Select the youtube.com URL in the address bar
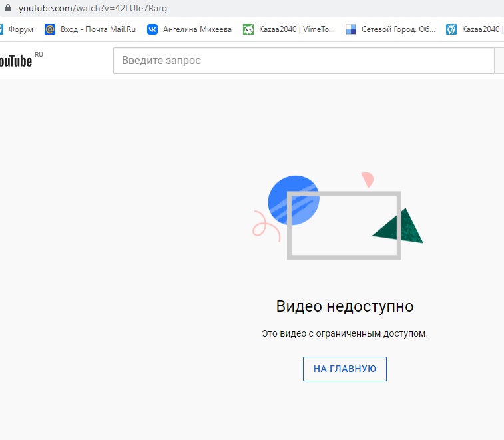 93,9
